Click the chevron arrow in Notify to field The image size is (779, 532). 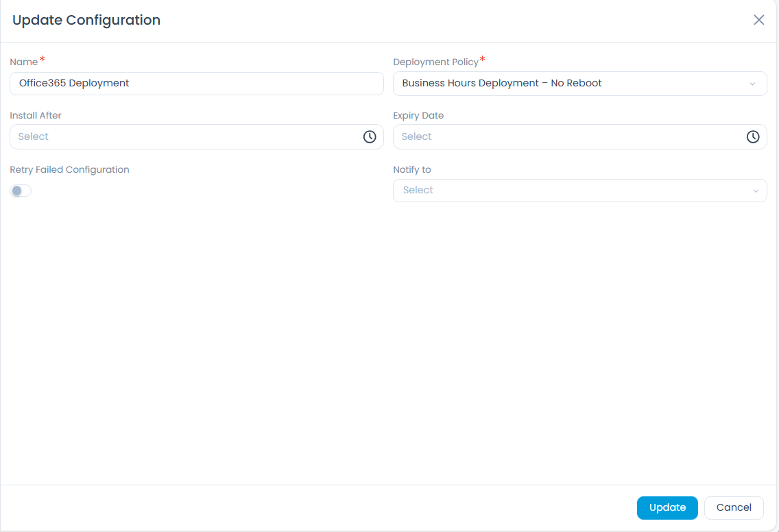[x=756, y=191]
